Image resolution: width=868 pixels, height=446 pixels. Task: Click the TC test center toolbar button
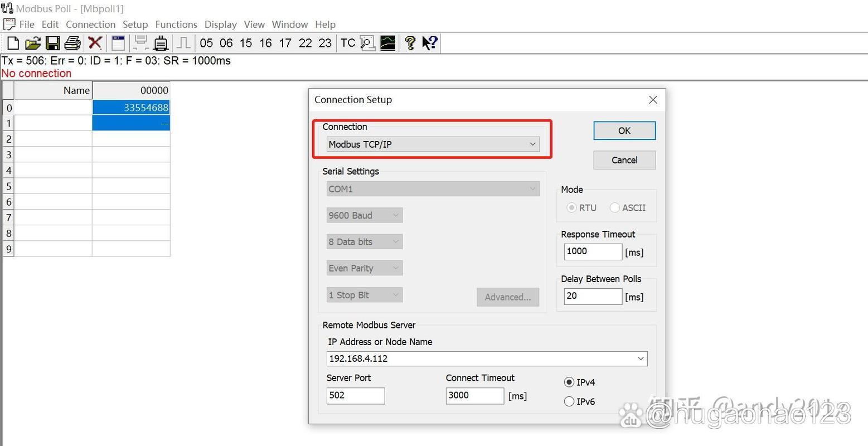click(348, 43)
